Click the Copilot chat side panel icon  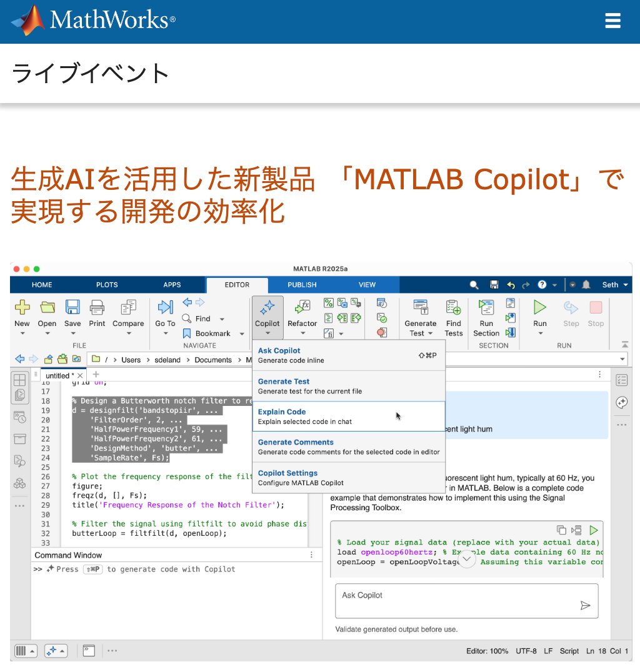[x=621, y=402]
